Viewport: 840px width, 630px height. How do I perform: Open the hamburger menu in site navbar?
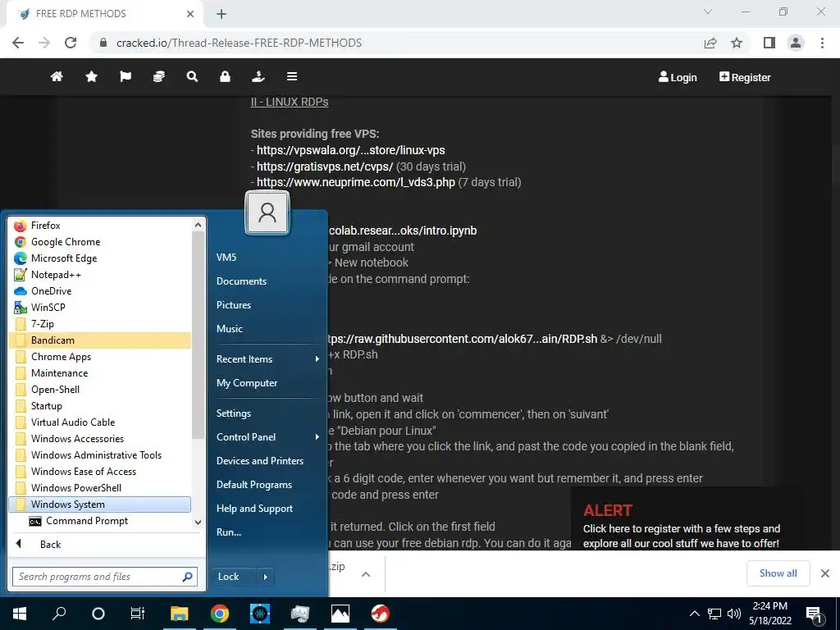click(292, 76)
